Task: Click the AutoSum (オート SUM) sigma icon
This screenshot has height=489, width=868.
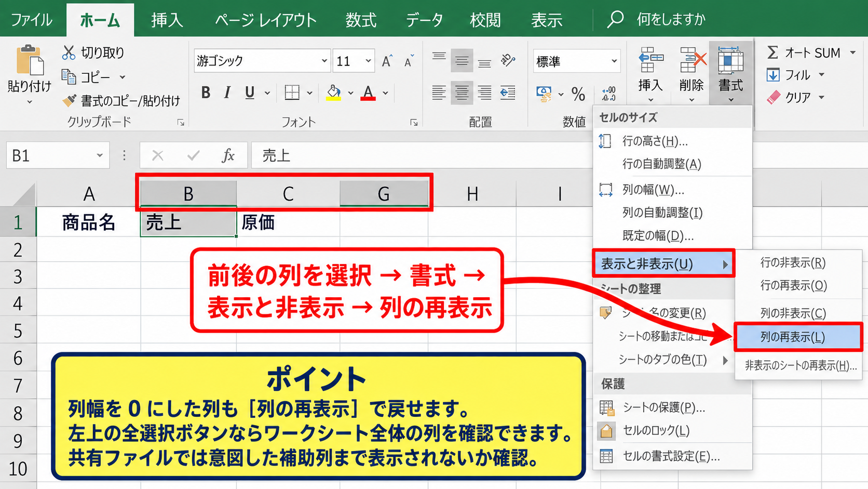Action: point(772,52)
